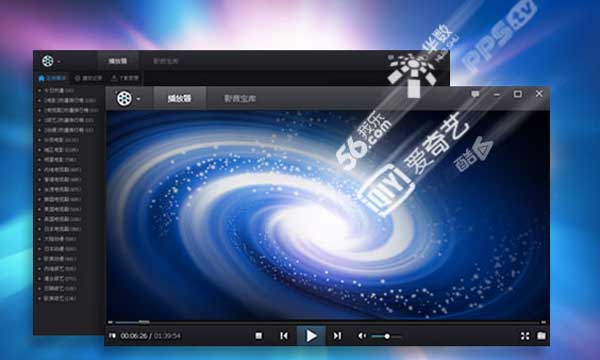Start playback with the Play button

(x=311, y=336)
